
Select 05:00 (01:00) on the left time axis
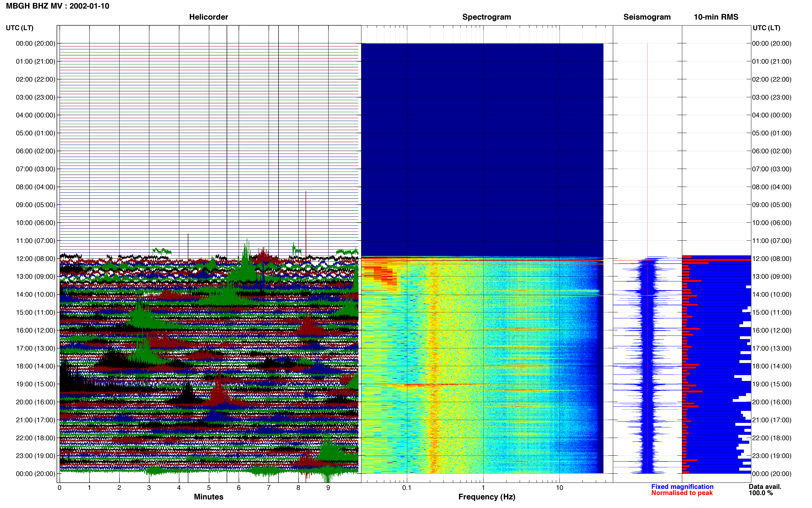36,133
